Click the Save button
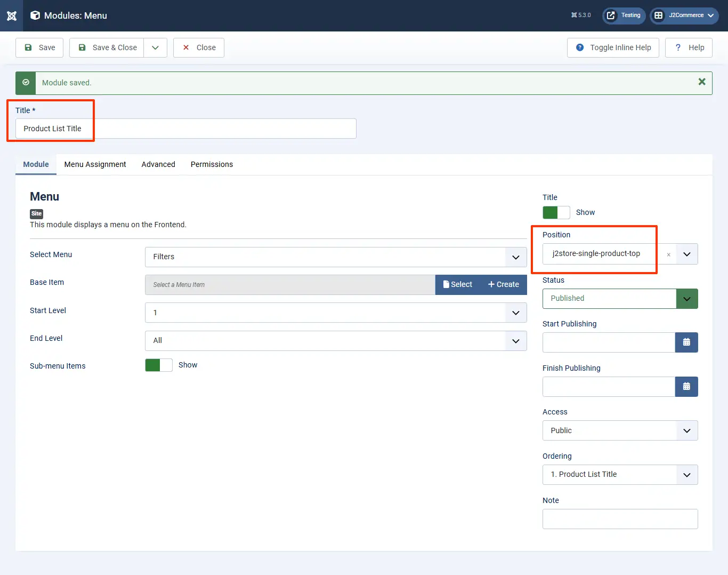 pyautogui.click(x=39, y=47)
